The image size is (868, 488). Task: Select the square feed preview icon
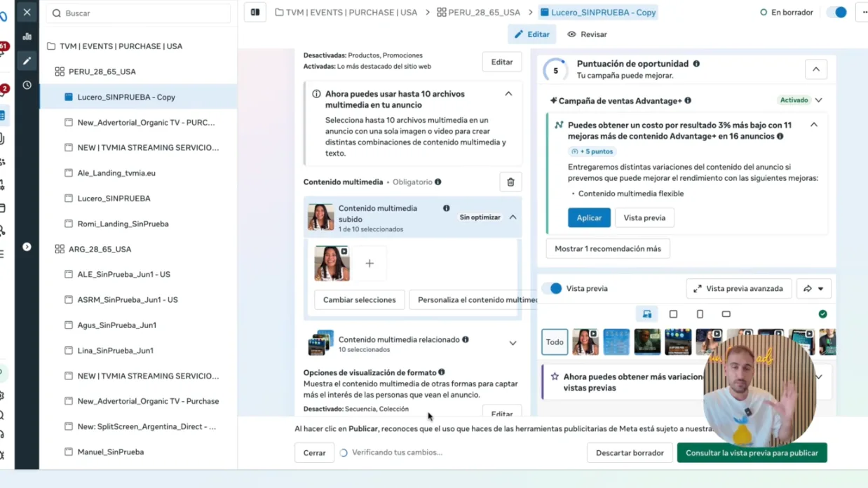tap(673, 314)
